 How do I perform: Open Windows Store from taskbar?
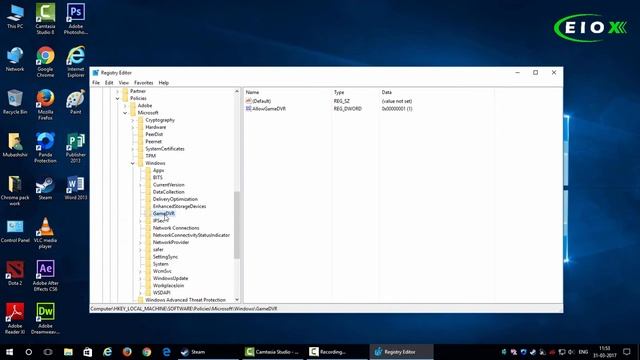pos(88,352)
